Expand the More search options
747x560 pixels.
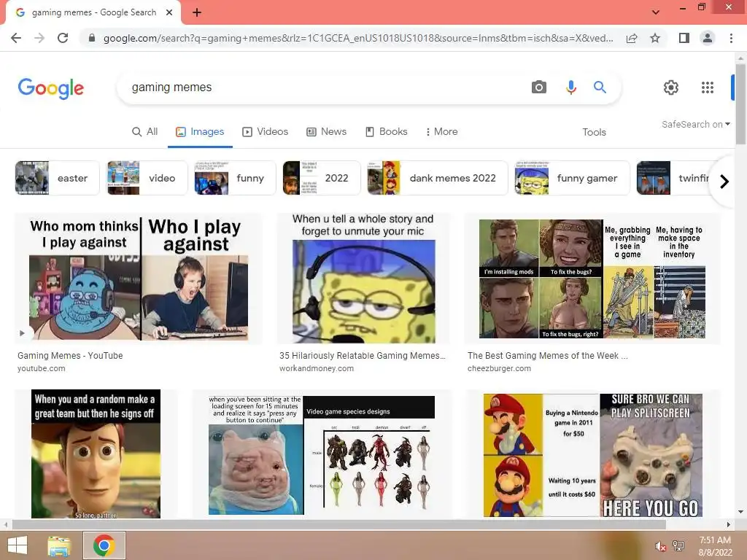click(441, 131)
